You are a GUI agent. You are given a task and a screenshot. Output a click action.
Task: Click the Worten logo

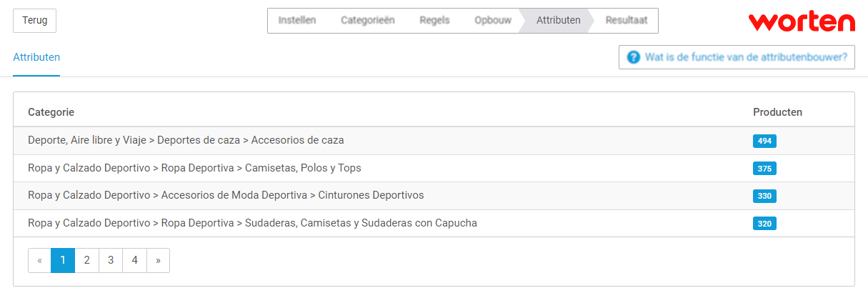[802, 21]
